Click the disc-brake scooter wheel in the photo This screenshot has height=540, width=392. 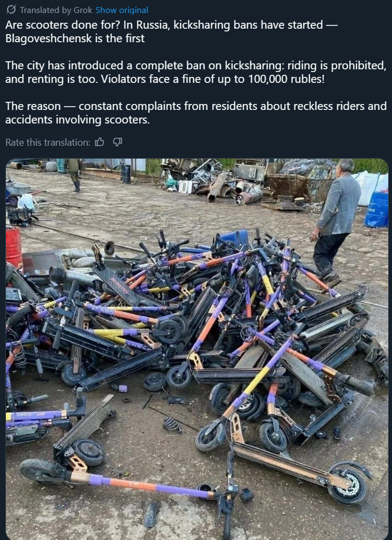[347, 486]
